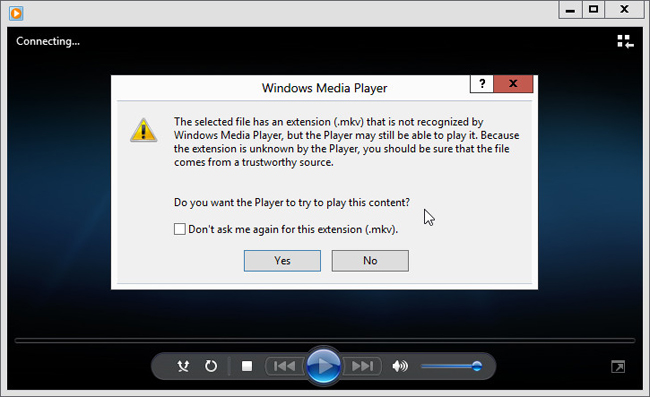Click the 'Windows Media Player' dialog title

[x=325, y=88]
